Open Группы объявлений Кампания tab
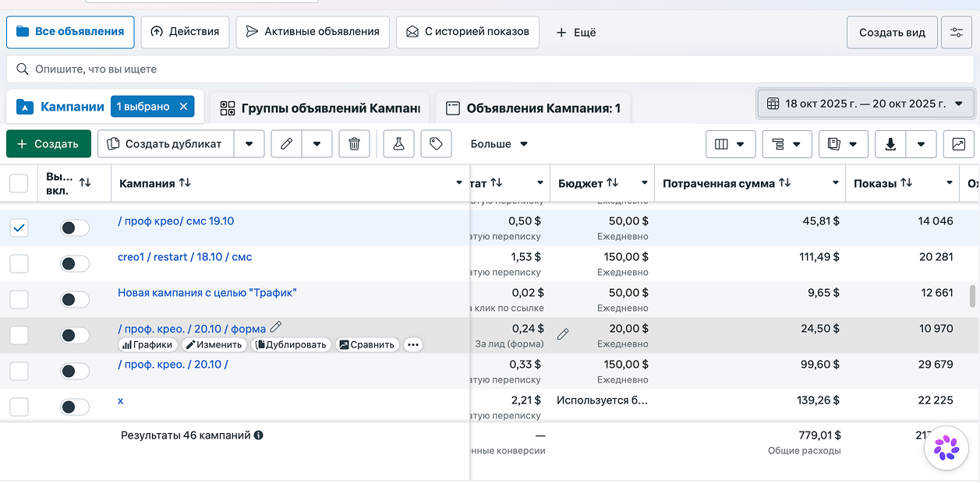Viewport: 980px width, 483px height. 320,108
